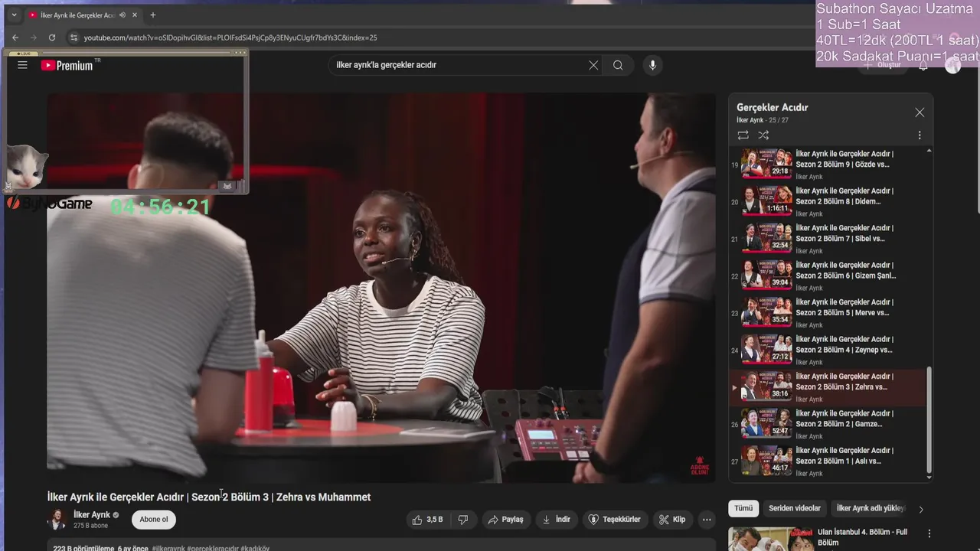Dislike the video
The image size is (980, 551).
click(462, 520)
